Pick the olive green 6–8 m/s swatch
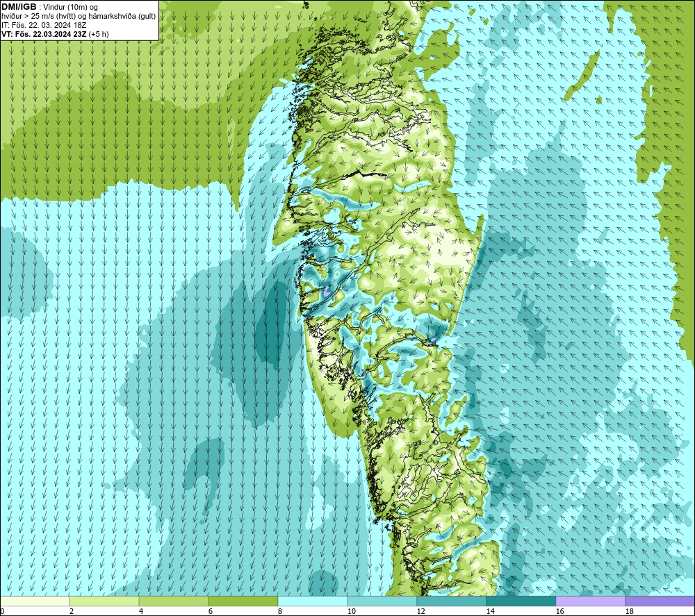 point(243,601)
